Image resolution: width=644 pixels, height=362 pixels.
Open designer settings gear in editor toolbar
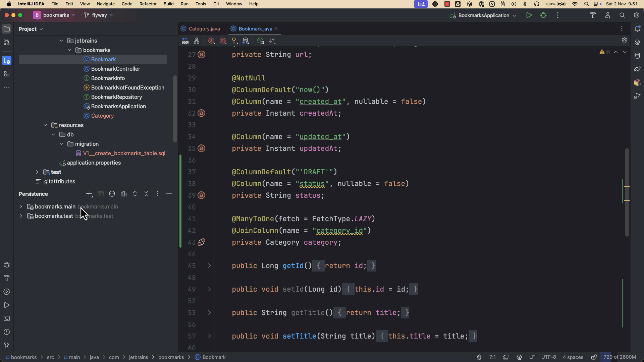(624, 40)
